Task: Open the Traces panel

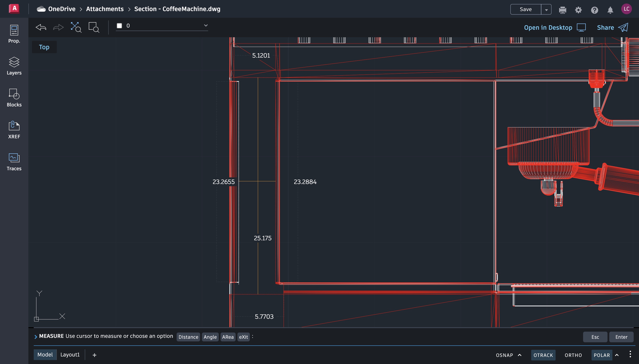Action: click(x=14, y=162)
